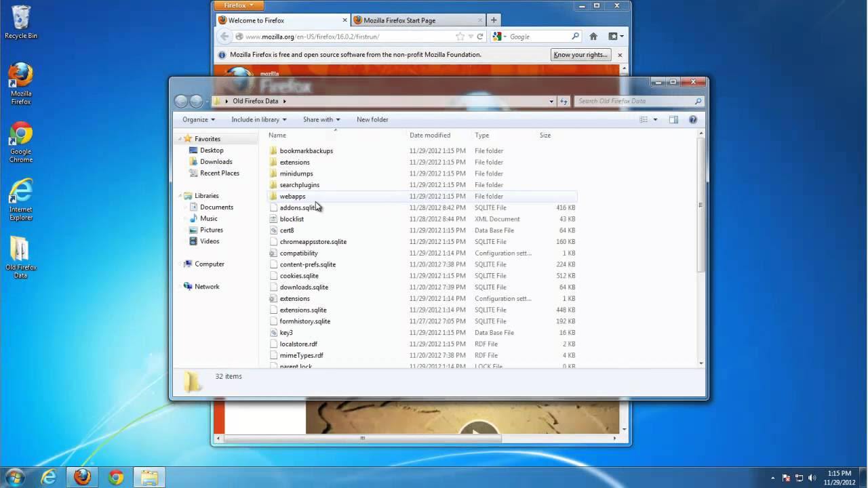Screen dimensions: 868x488
Task: Launch Chrome from the taskbar
Action: point(116,477)
